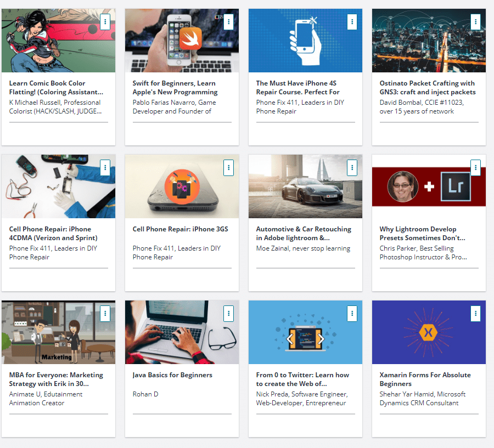This screenshot has width=494, height=448.
Task: Click the comic book artwork thumbnail
Action: pos(58,40)
